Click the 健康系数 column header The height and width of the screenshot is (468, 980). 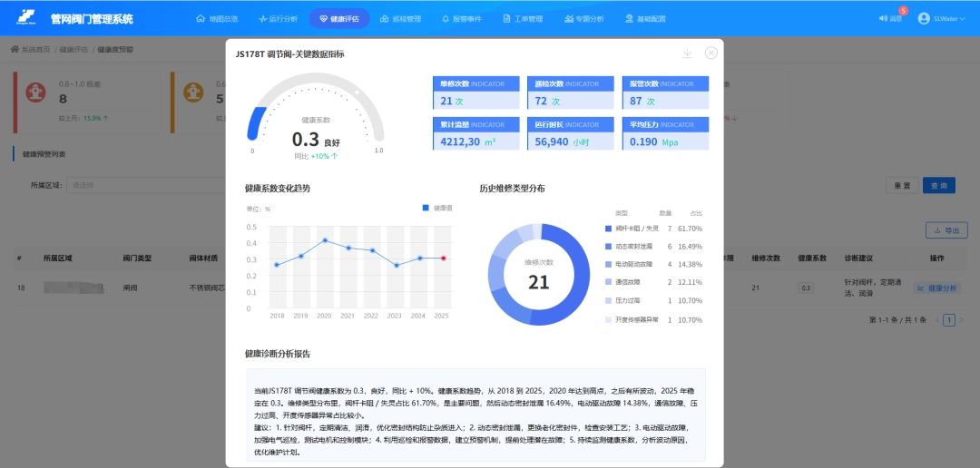[x=812, y=258]
